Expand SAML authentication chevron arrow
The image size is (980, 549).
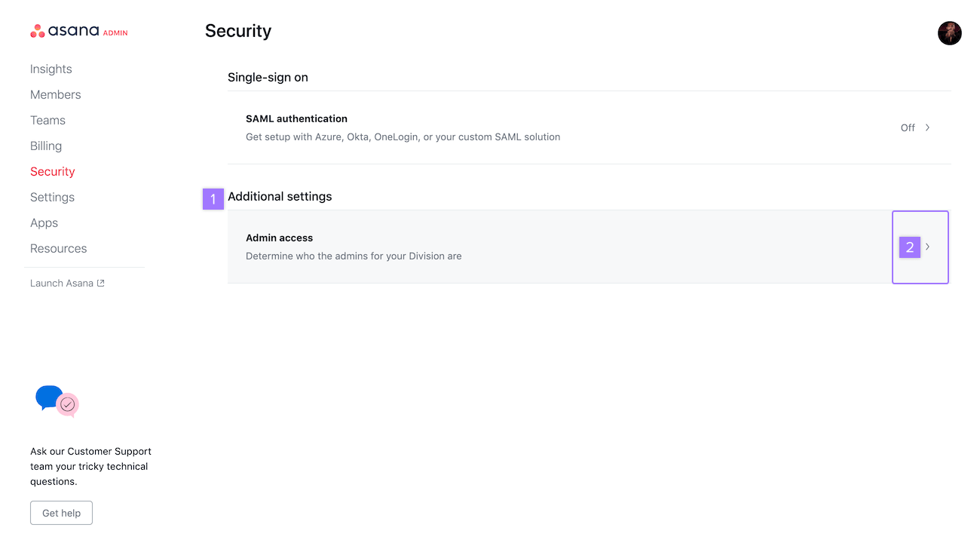(927, 127)
